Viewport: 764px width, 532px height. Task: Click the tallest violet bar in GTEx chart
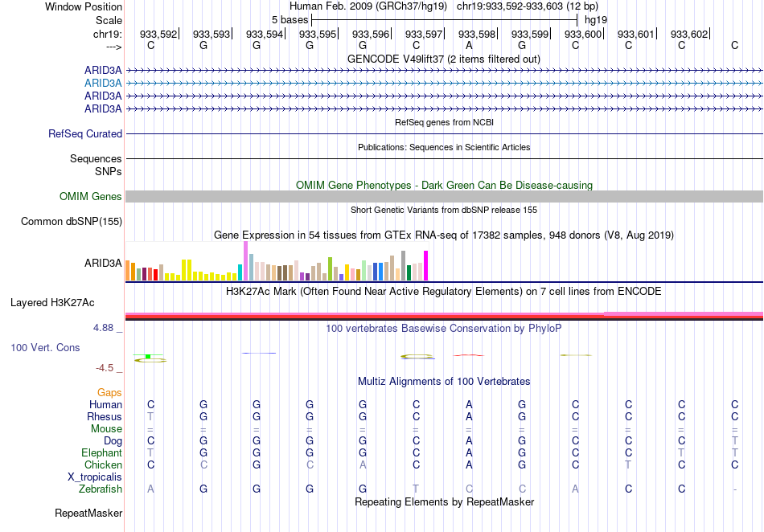point(245,260)
